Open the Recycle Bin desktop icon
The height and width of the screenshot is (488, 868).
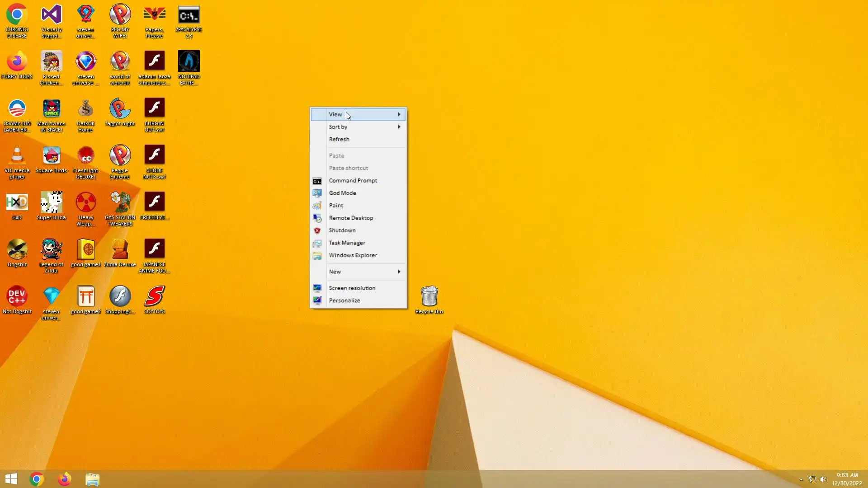[429, 297]
